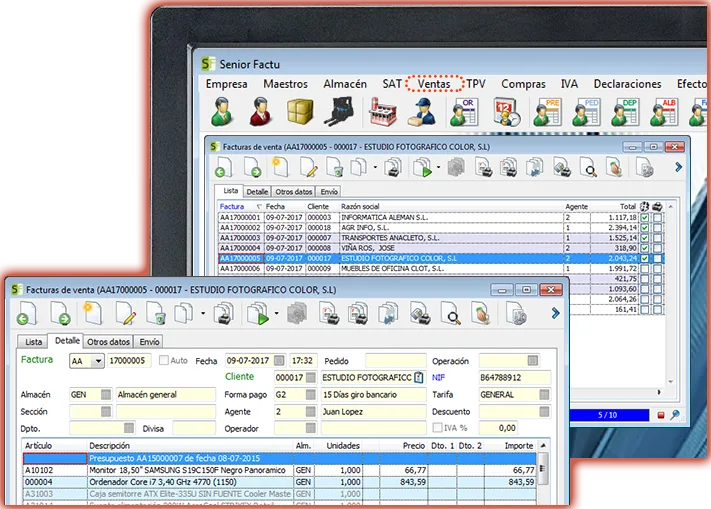
Task: Click scroll-up arrow of line items table
Action: click(543, 446)
